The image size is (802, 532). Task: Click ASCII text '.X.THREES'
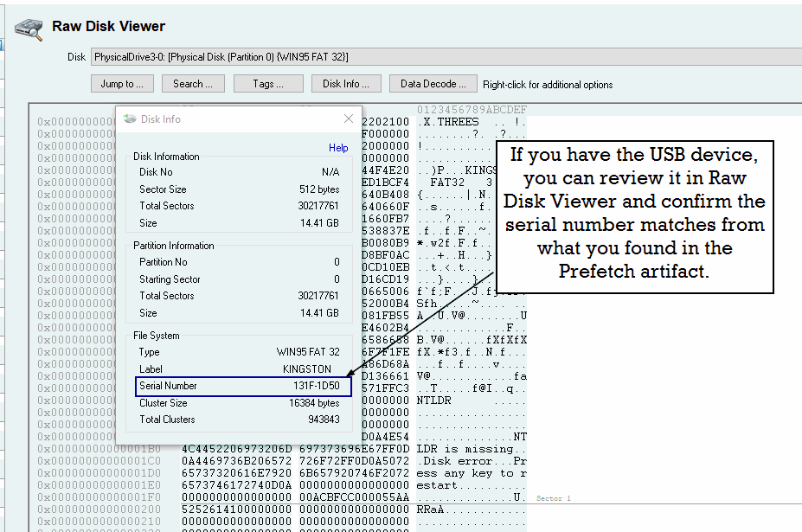(448, 122)
